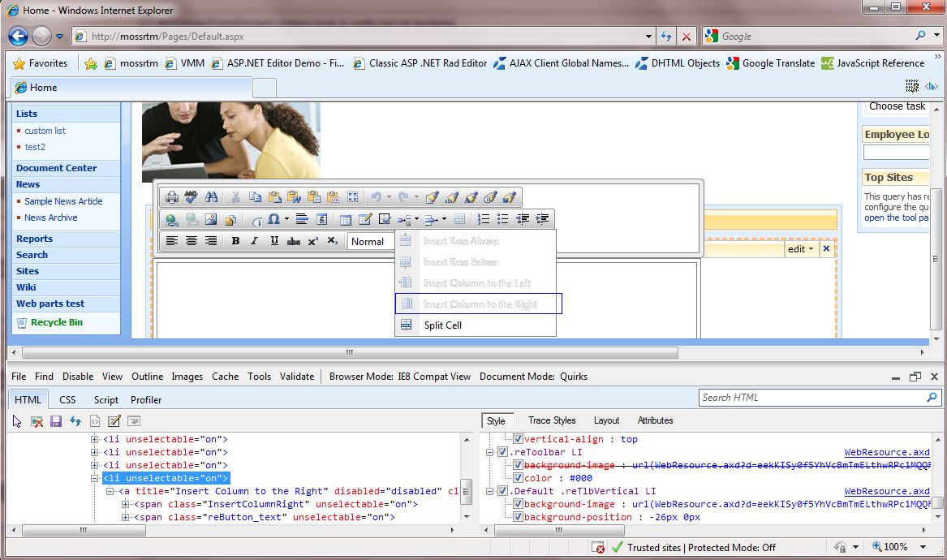Click the Insert Table icon
This screenshot has width=947, height=560.
point(346,219)
